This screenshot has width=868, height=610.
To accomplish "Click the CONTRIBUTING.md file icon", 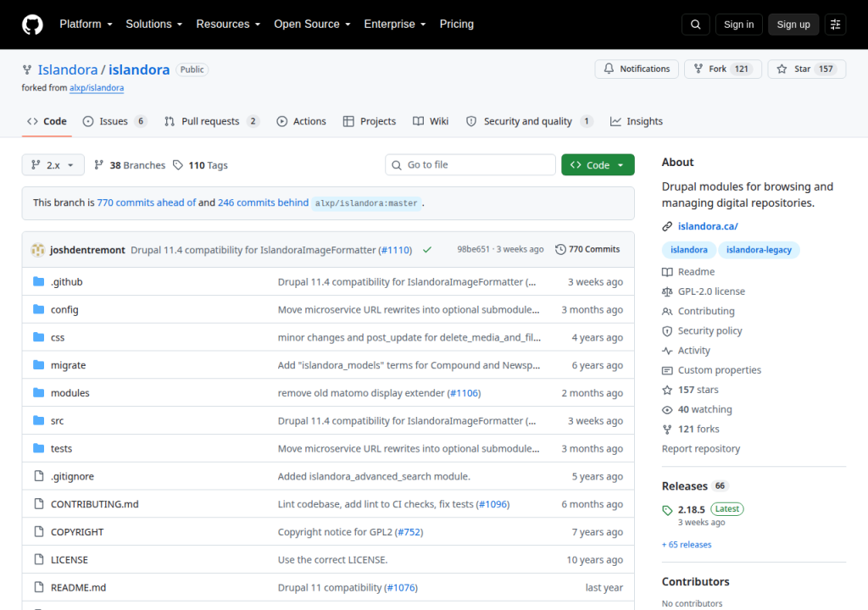I will (38, 503).
